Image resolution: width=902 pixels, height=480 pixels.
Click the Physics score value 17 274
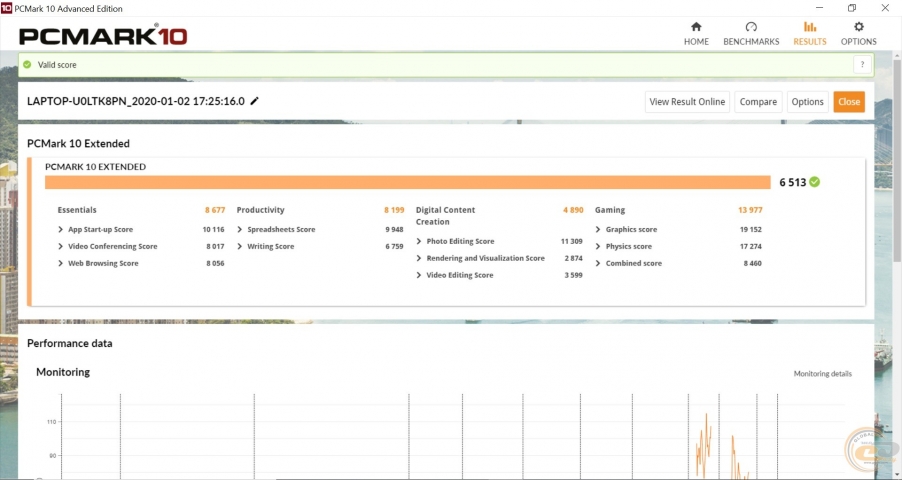(751, 246)
